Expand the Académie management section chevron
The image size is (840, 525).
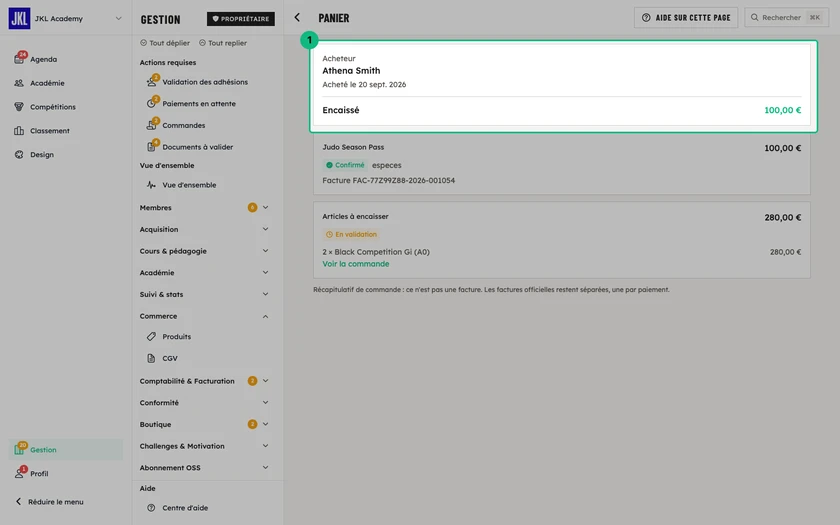coord(265,273)
